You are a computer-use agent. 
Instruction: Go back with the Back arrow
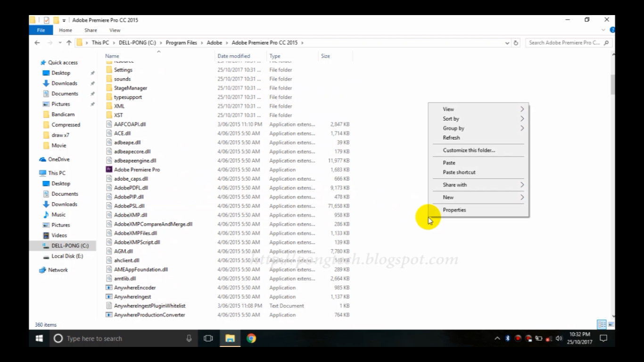[37, 42]
